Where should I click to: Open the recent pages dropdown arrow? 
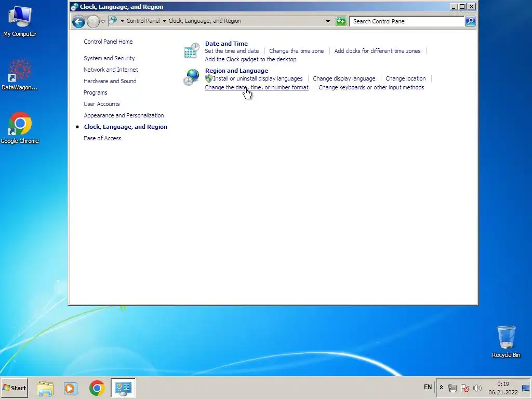(103, 22)
